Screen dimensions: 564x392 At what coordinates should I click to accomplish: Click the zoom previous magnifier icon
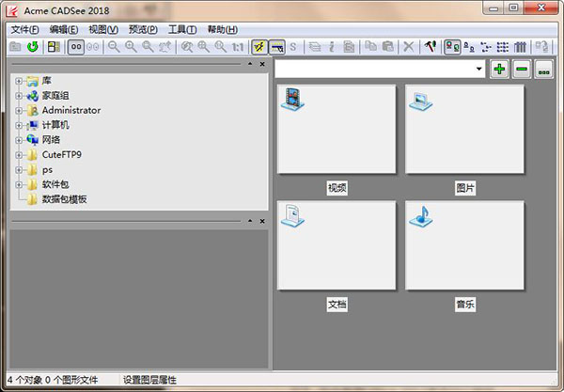click(x=221, y=47)
